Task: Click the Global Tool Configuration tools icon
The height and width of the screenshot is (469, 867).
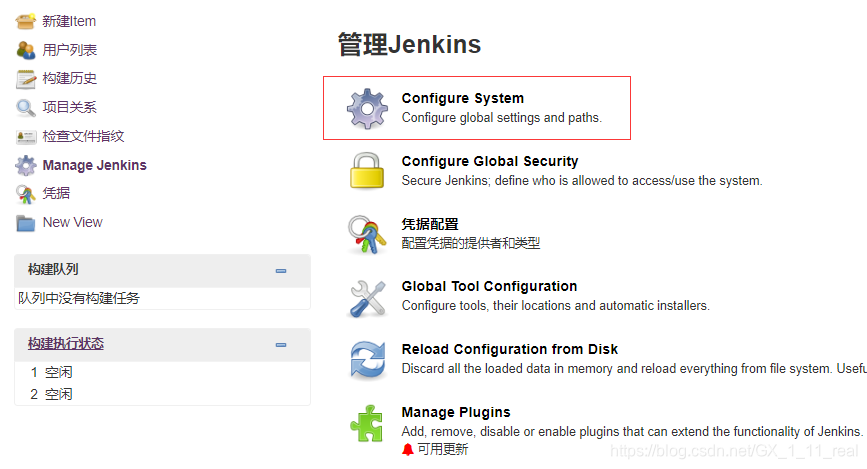Action: [368, 298]
